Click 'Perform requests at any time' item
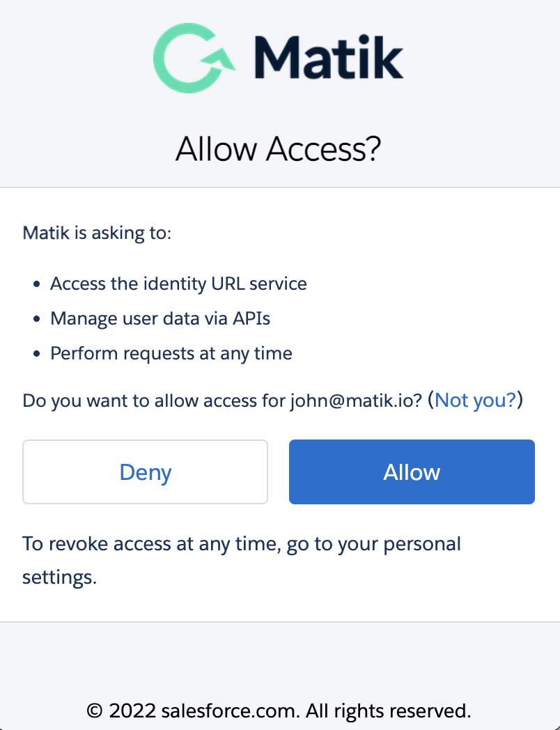The width and height of the screenshot is (560, 730). click(171, 353)
